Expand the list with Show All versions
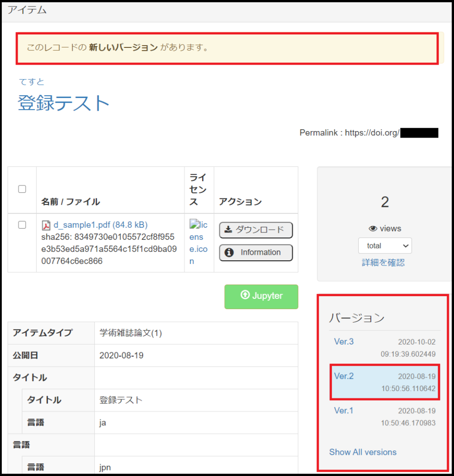 pyautogui.click(x=362, y=452)
